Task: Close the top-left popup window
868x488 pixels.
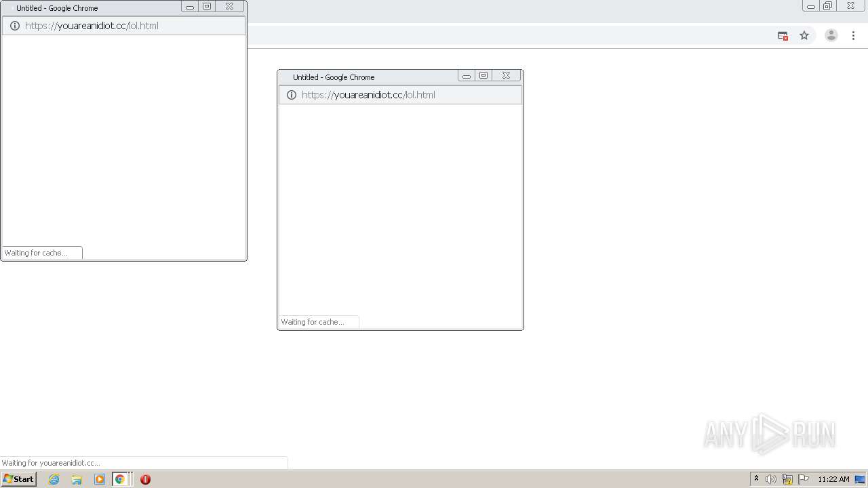Action: 229,7
